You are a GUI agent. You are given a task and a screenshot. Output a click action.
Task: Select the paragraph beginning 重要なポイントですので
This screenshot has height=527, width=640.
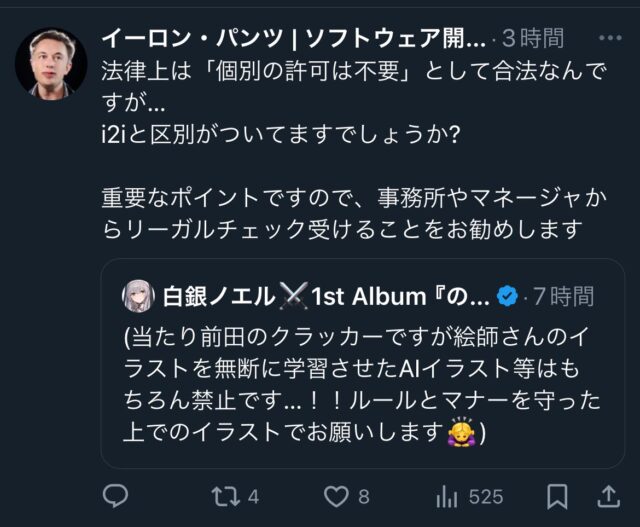(354, 213)
